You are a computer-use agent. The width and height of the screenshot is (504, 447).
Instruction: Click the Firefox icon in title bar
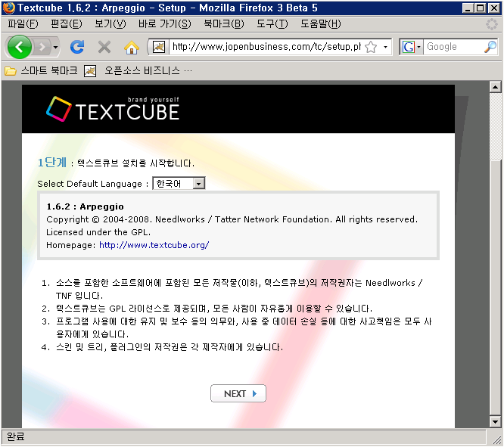click(8, 8)
